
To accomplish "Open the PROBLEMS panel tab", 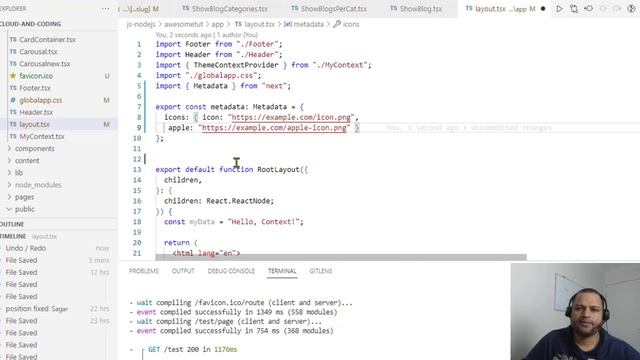I will 144,271.
